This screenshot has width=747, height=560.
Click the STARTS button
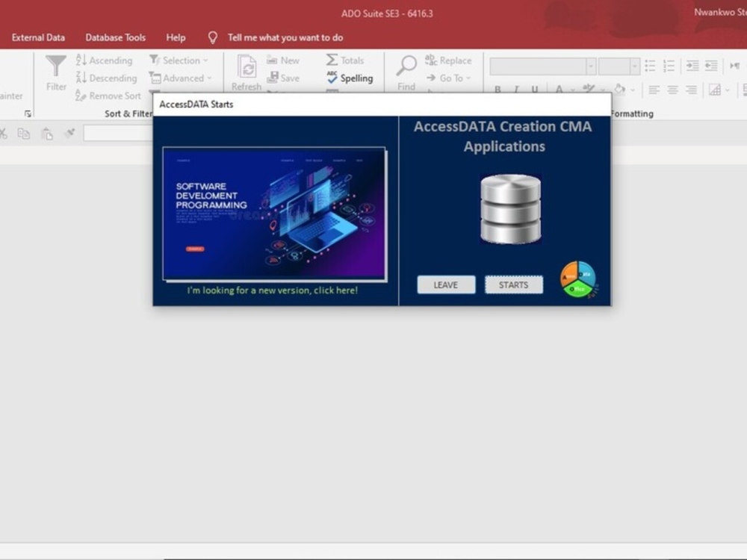514,284
